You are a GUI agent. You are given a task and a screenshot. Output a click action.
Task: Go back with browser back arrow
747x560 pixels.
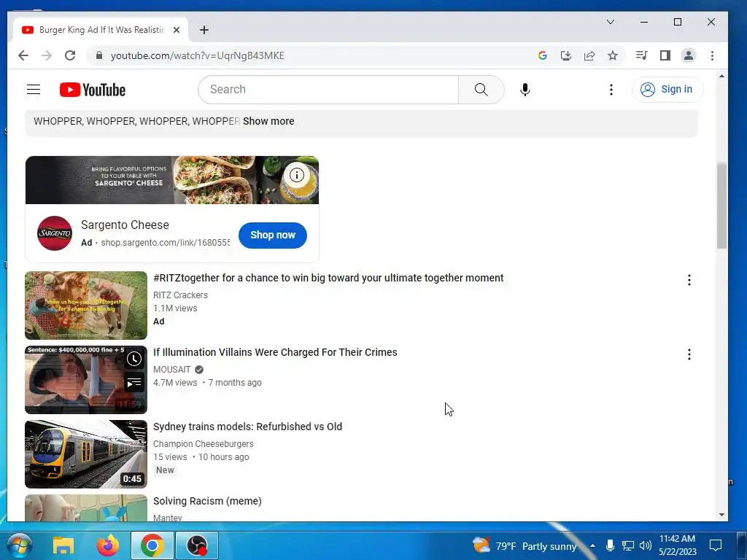[23, 55]
